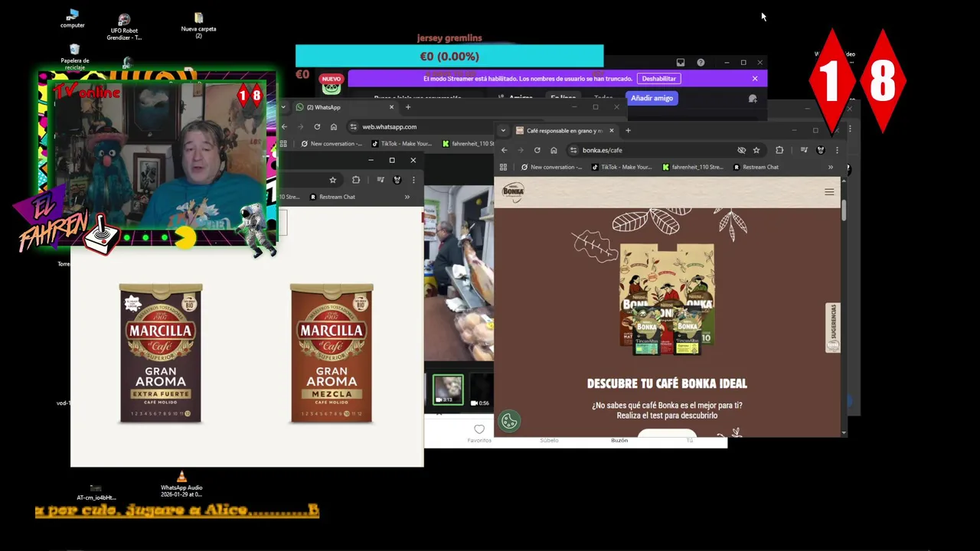
Task: Bookmark bonka.es/cafe with the star icon
Action: click(x=756, y=150)
